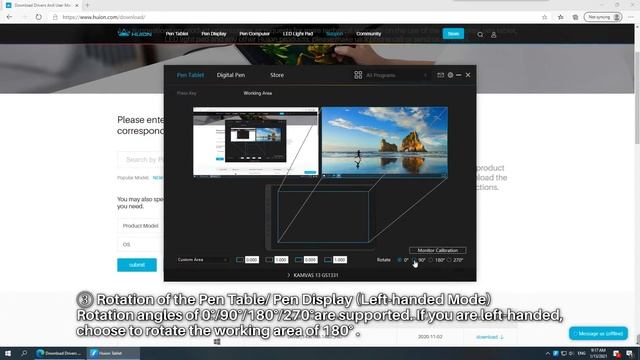Select the Working Area sub-tab
Viewport: 640px width, 360px height.
click(258, 93)
